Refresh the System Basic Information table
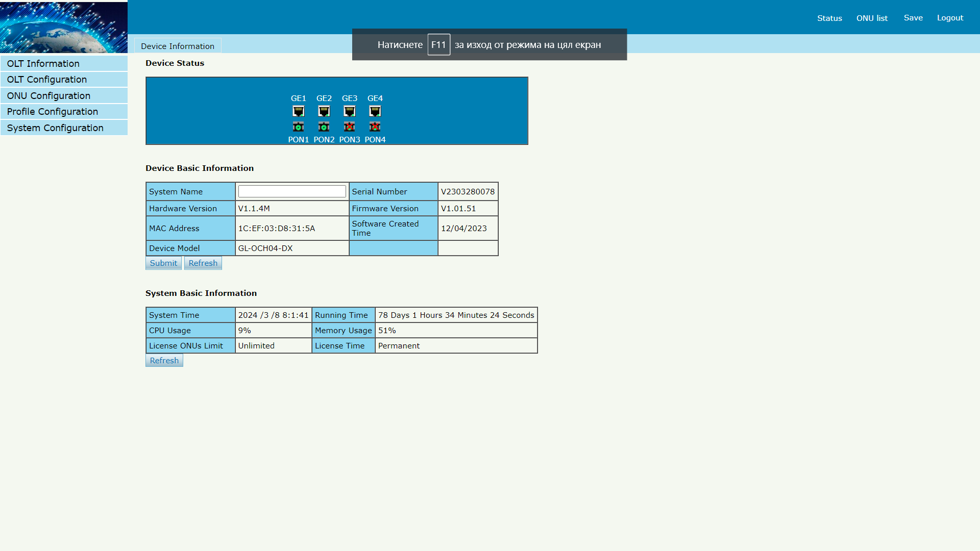 pos(164,361)
